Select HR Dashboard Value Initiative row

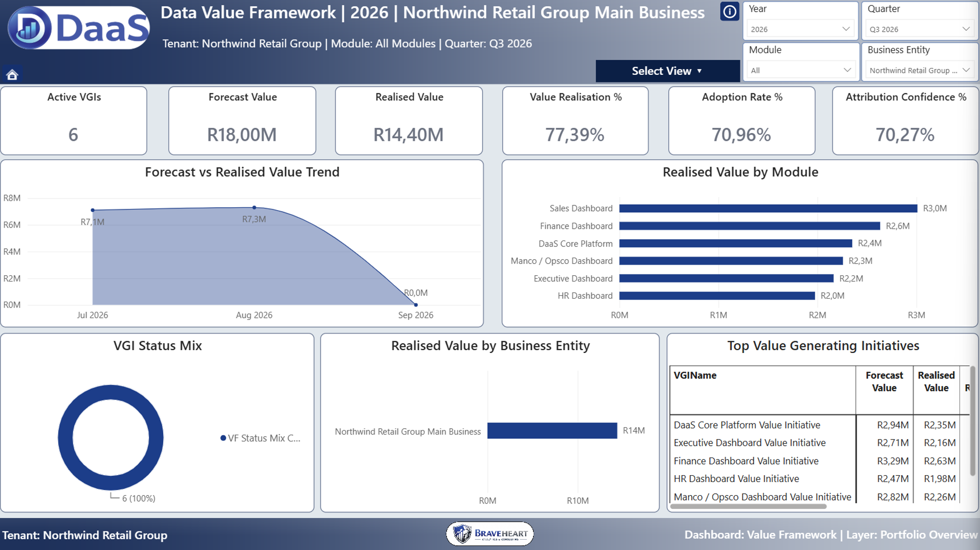819,479
